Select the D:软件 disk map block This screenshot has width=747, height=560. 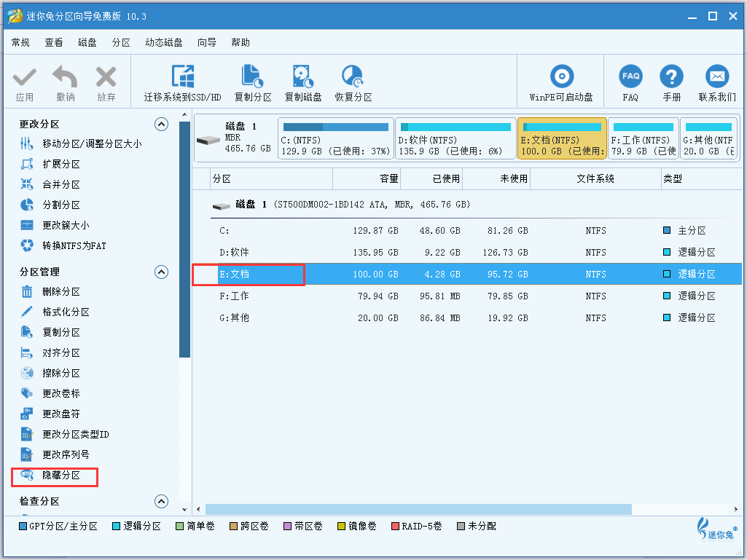455,138
